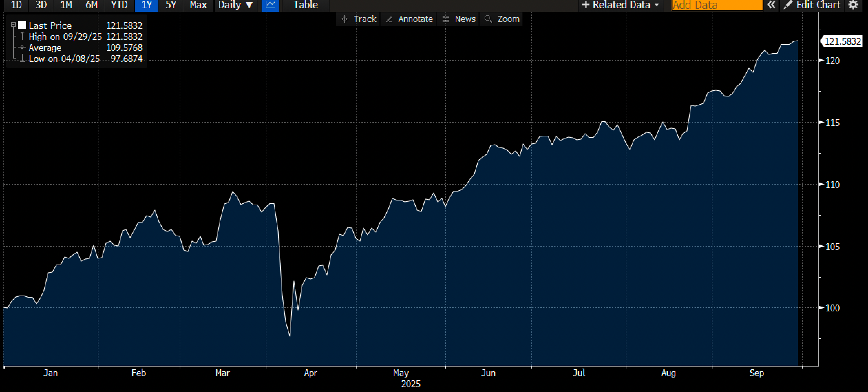Open chart settings gear icon
Screen dimensions: 868x392
pyautogui.click(x=853, y=5)
